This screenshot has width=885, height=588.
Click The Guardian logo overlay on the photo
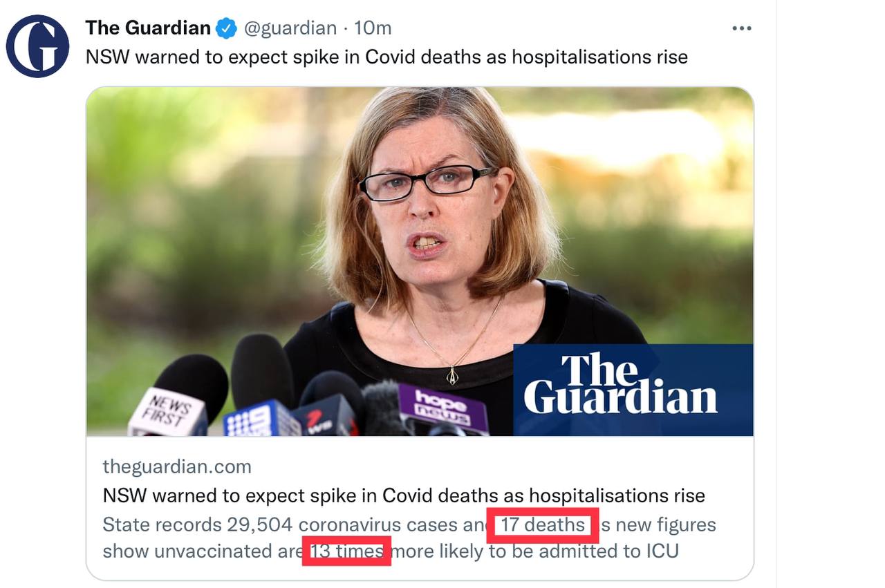click(x=633, y=390)
